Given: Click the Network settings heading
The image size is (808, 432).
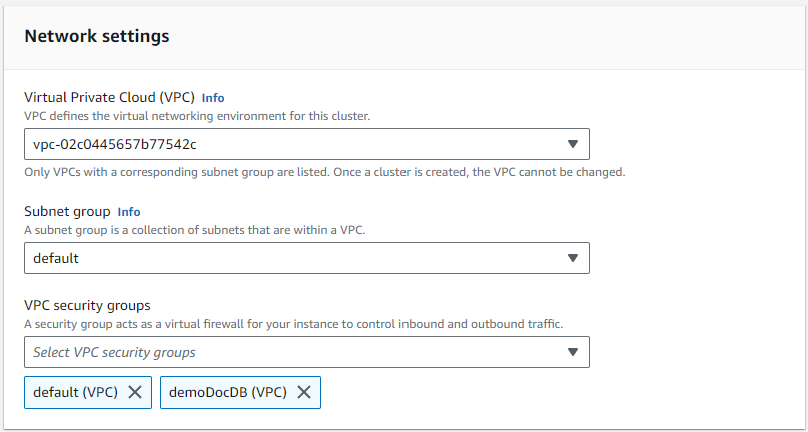Looking at the screenshot, I should 97,36.
